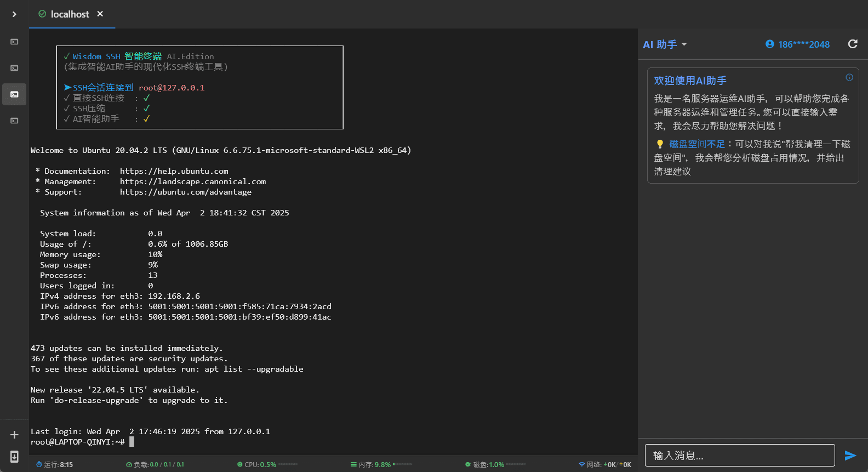The height and width of the screenshot is (472, 868).
Task: Open the topmost terminal session icon in sidebar
Action: pos(14,42)
